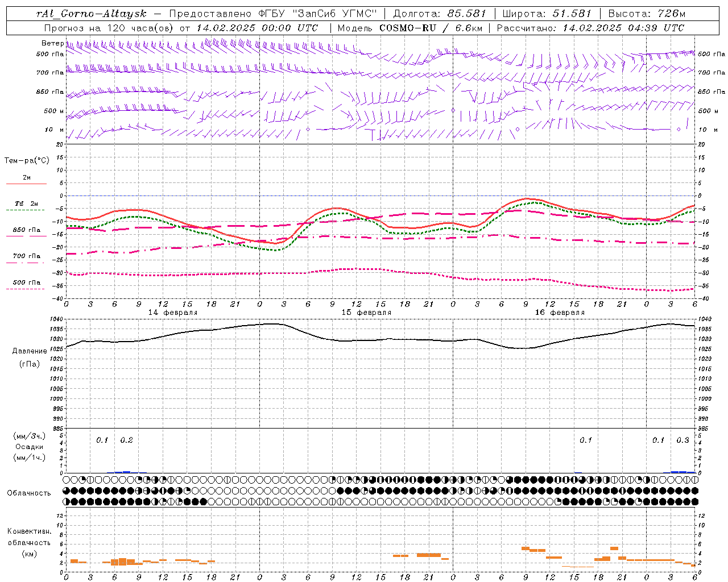Image resolution: width=728 pixels, height=582 pixels.
Task: Click the dotted line sample under 500 гПа legend
Action: [x=26, y=289]
